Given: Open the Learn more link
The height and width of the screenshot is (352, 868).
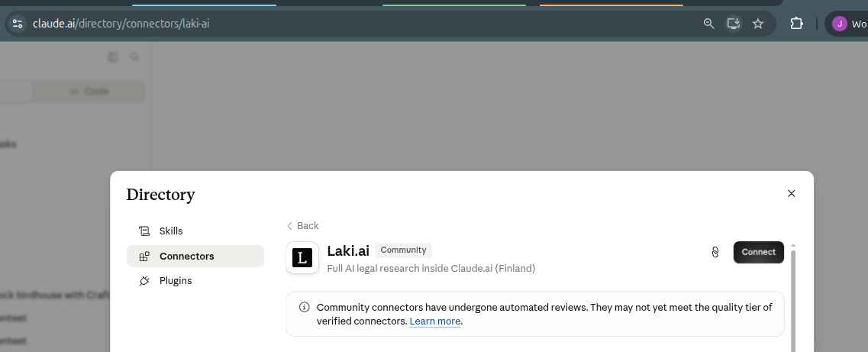Looking at the screenshot, I should (434, 321).
